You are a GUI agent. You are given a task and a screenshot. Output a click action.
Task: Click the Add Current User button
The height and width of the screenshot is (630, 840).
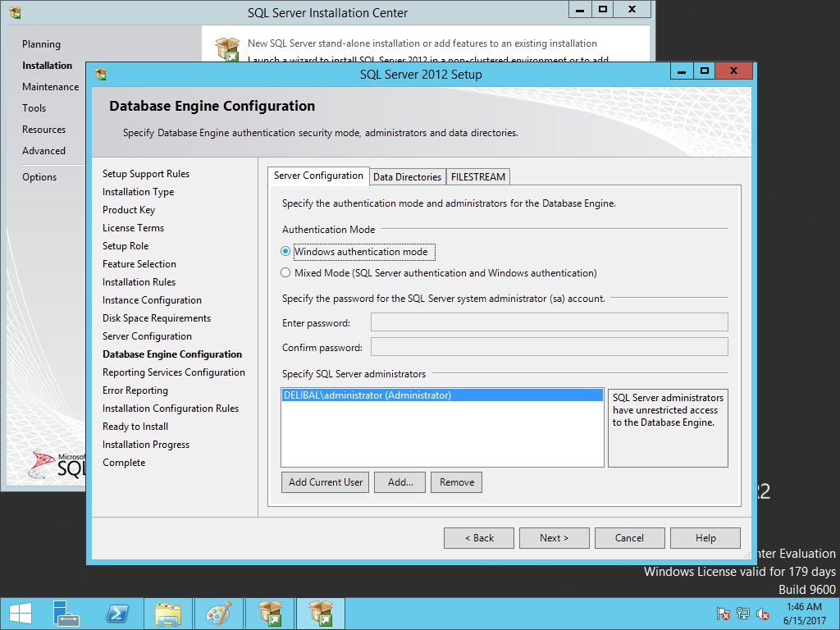(325, 482)
